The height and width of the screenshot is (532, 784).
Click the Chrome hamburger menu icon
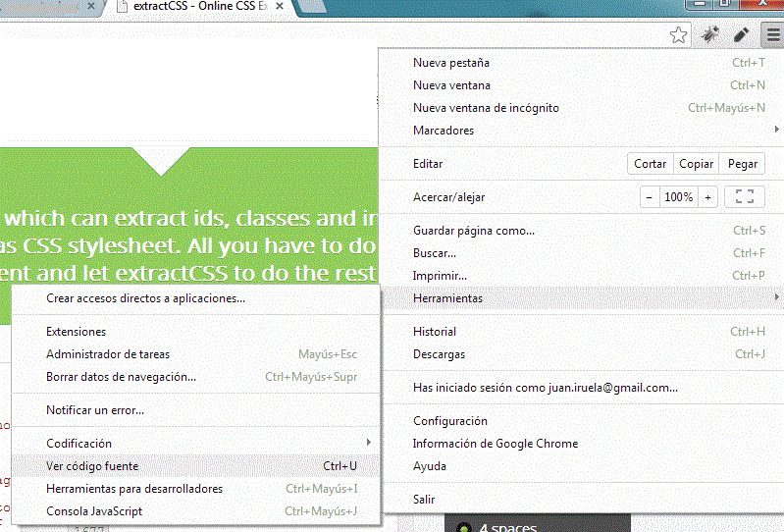[x=771, y=35]
